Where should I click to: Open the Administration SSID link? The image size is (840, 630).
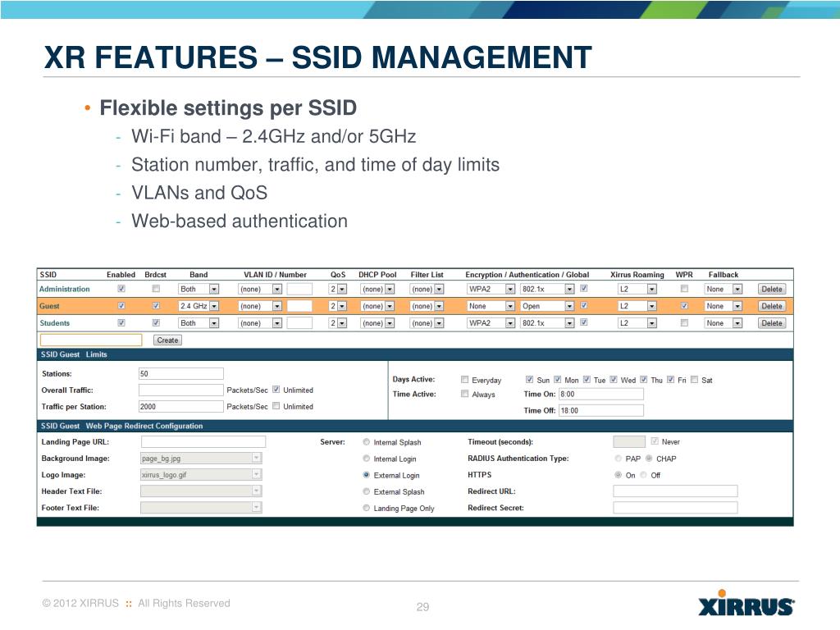coord(64,289)
